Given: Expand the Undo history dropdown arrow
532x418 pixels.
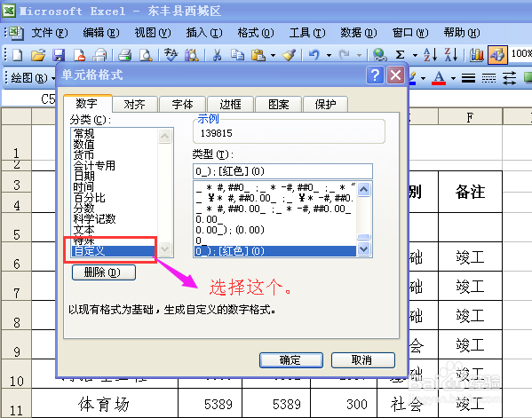Looking at the screenshot, I should pos(329,55).
